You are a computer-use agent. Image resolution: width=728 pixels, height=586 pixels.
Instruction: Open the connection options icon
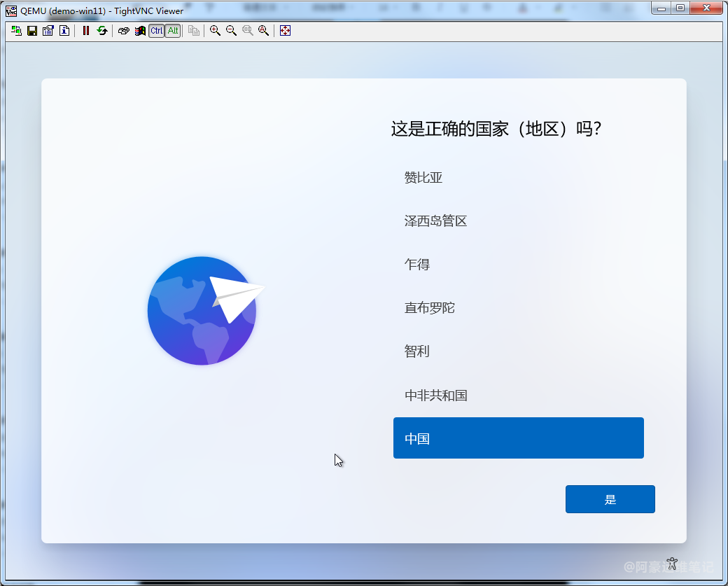coord(48,31)
